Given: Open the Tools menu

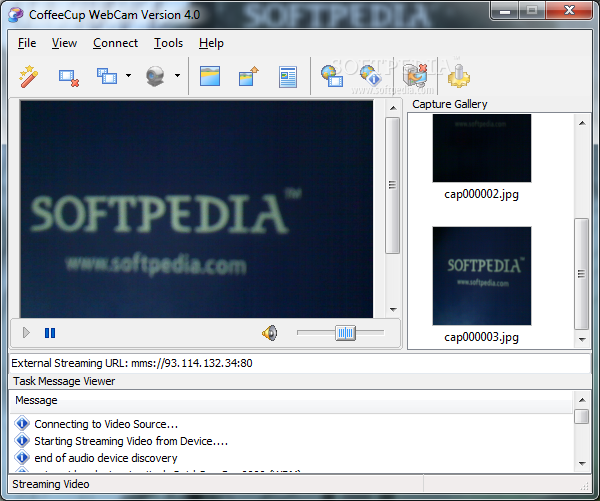Looking at the screenshot, I should 168,43.
